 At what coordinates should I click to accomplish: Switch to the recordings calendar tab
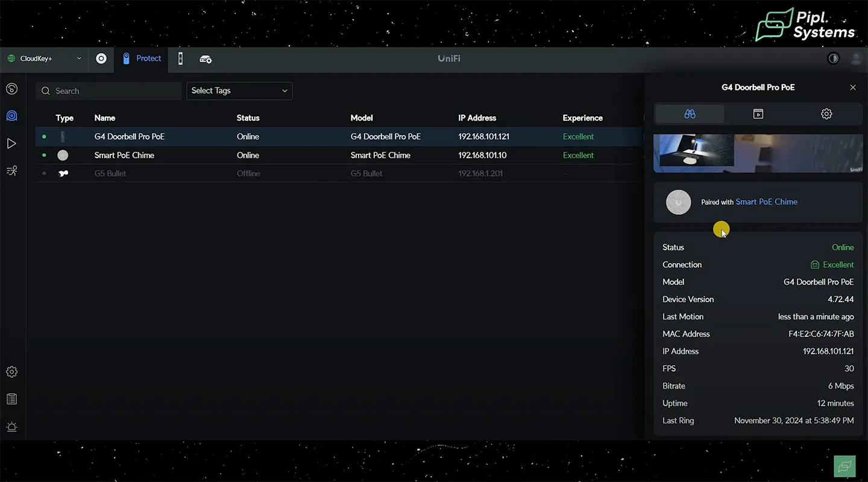pos(758,114)
